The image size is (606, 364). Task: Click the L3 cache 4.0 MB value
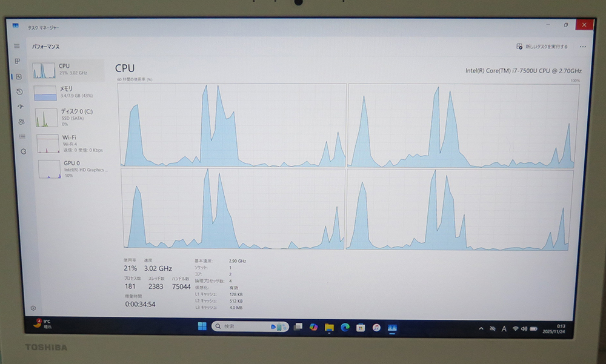pos(236,308)
